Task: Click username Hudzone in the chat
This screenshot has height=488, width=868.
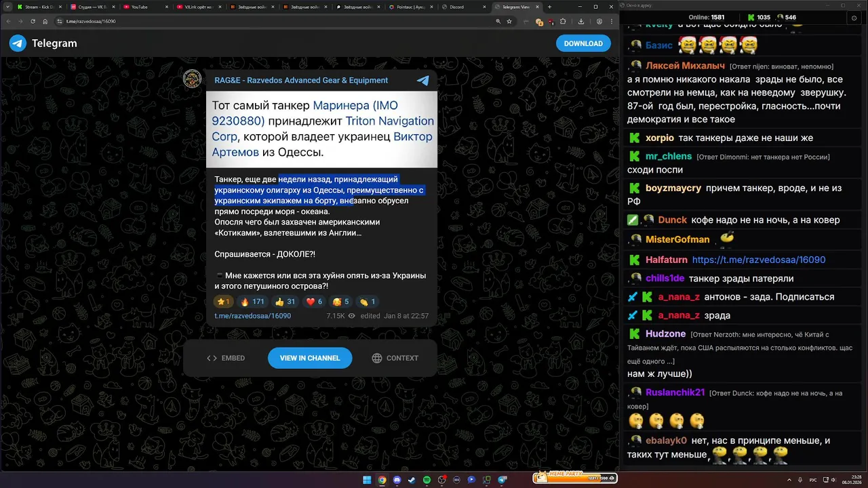Action: click(x=666, y=333)
